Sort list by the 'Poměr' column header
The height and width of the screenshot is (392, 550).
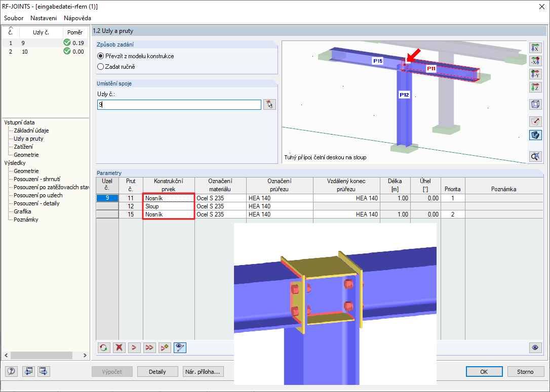[75, 32]
